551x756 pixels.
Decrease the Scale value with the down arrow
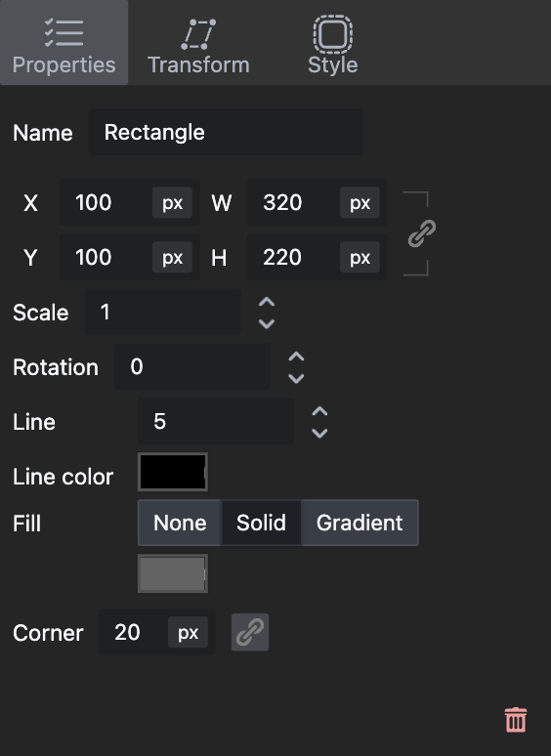click(x=267, y=323)
